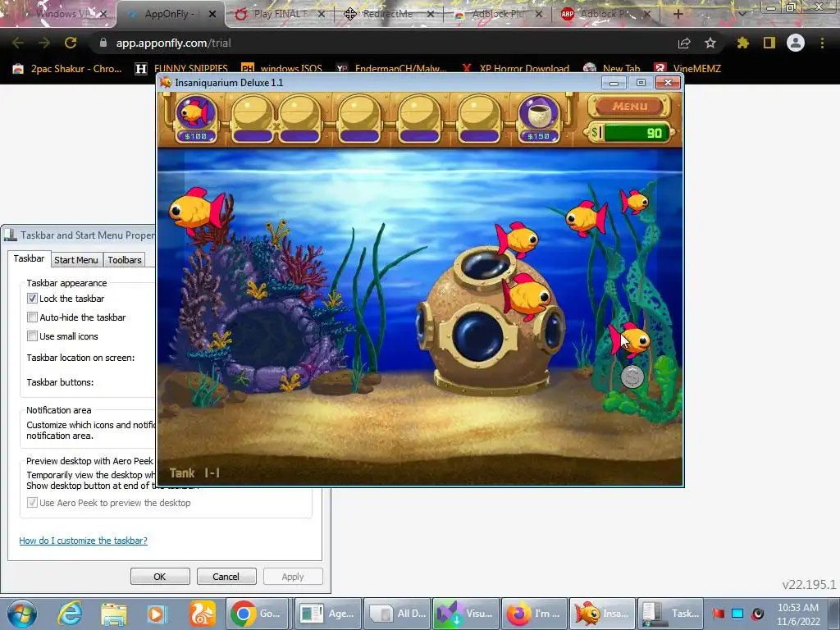Screen dimensions: 840x630
Task: Open How do I customize the taskbar link
Action: coord(83,541)
